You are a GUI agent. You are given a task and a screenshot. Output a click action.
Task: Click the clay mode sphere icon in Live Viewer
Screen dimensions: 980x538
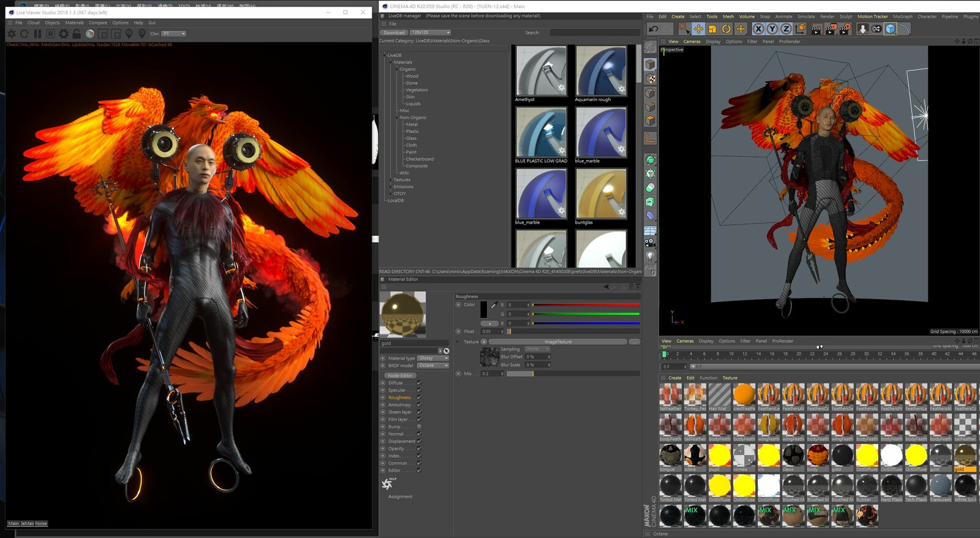(x=90, y=34)
